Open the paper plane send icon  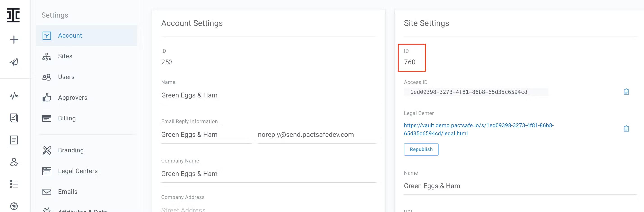coord(14,62)
